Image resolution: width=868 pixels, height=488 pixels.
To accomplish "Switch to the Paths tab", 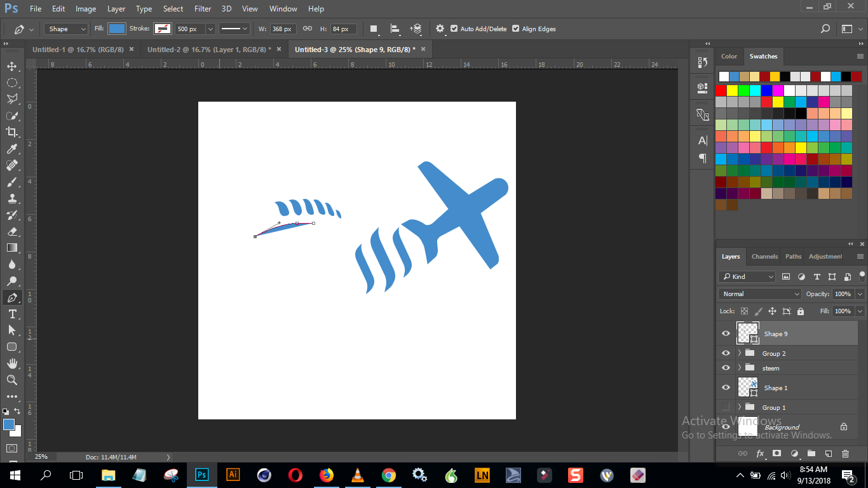I will (793, 257).
